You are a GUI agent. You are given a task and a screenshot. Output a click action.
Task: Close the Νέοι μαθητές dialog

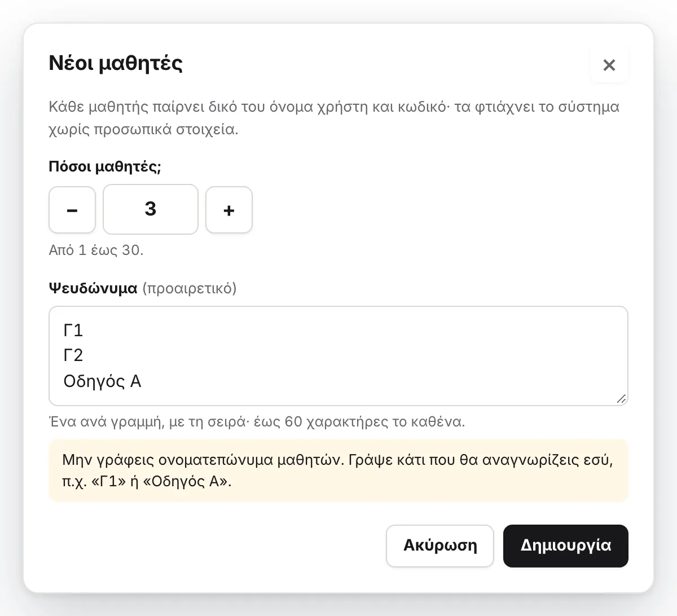tap(609, 65)
